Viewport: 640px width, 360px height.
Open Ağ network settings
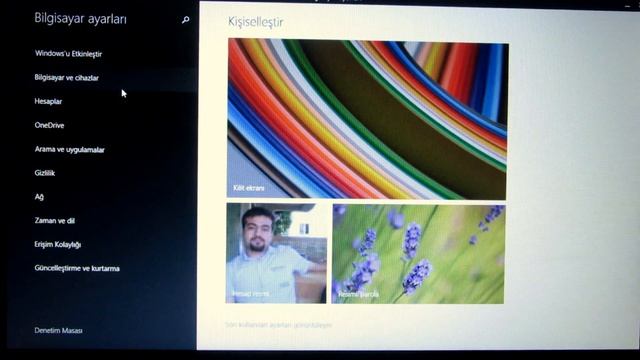coord(39,197)
